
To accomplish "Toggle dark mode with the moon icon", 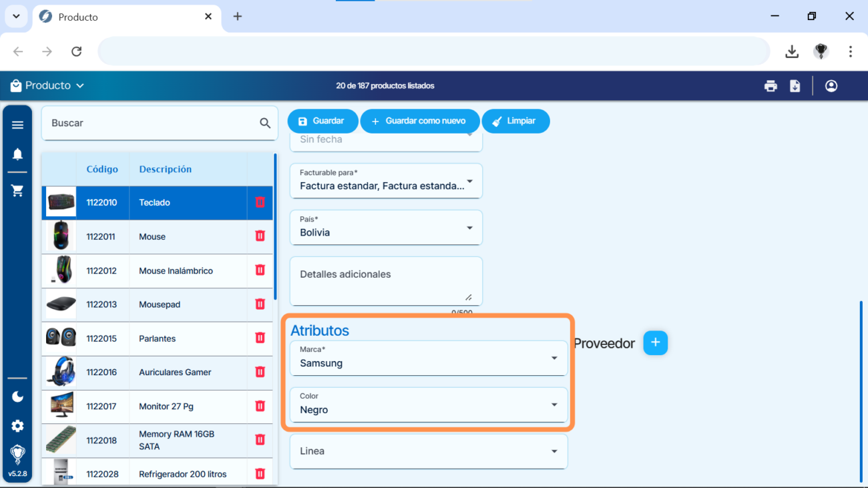I will 17,397.
